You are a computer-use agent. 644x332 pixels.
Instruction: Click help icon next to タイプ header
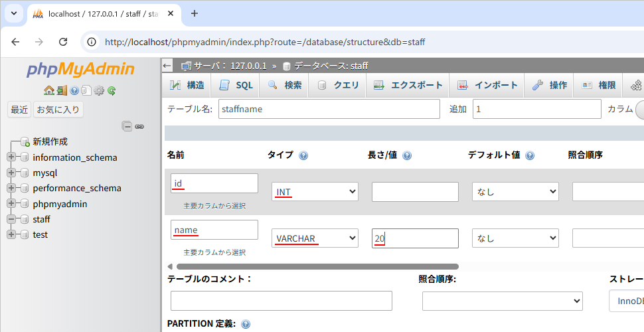[x=303, y=155]
